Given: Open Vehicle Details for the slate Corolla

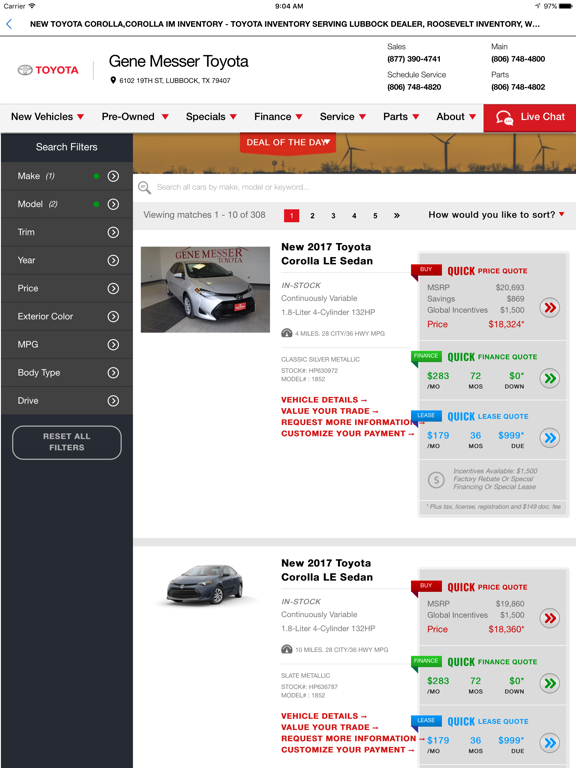Looking at the screenshot, I should pos(324,717).
